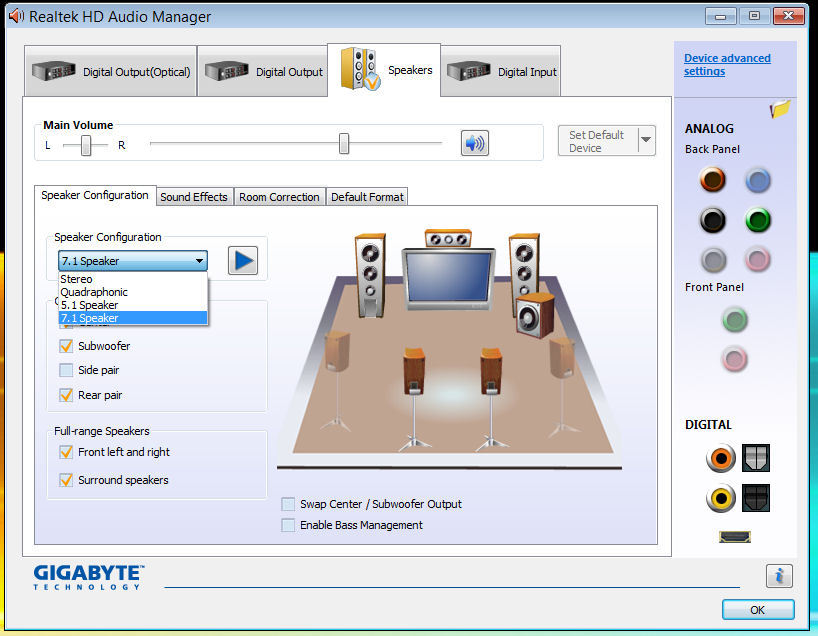Click the L/R balance slider handle
Viewport: 818px width, 636px height.
point(86,145)
